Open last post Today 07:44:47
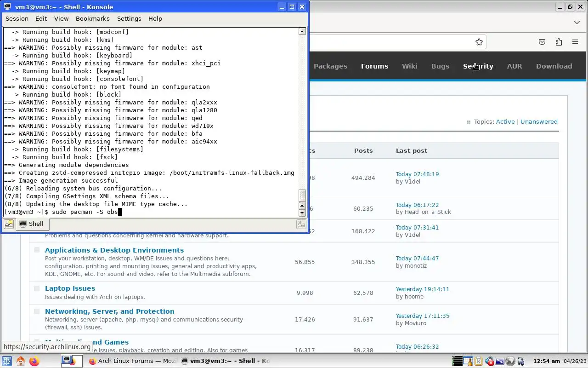The image size is (588, 368). [x=417, y=259]
